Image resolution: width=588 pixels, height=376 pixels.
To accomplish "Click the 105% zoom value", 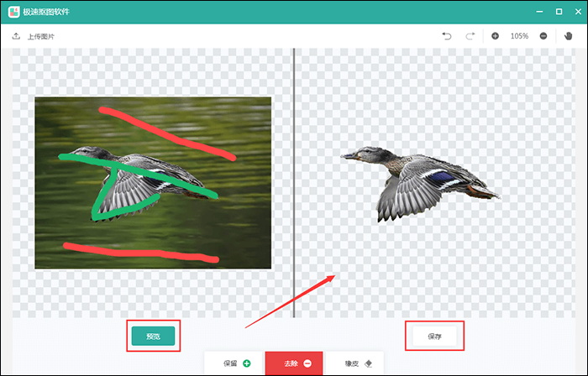I will tap(519, 36).
